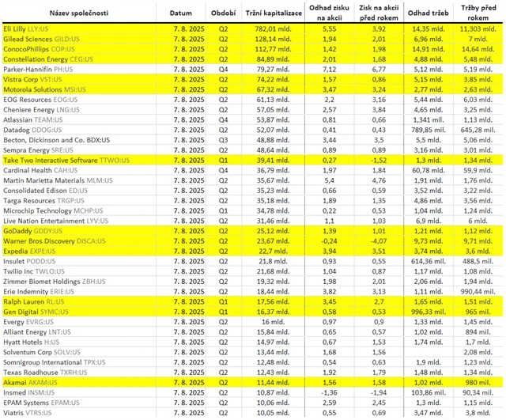This screenshot has width=506, height=420.
Task: Select the Texas Roadhouse TXRH:US cell
Action: click(79, 373)
